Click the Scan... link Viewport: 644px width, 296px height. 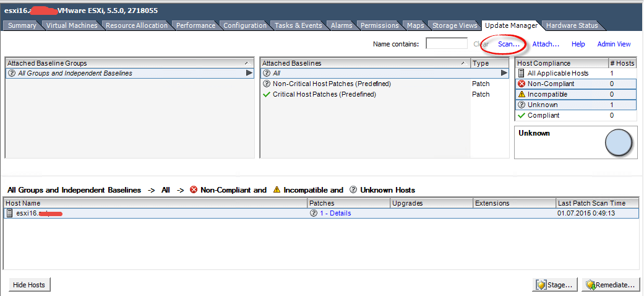pyautogui.click(x=509, y=44)
